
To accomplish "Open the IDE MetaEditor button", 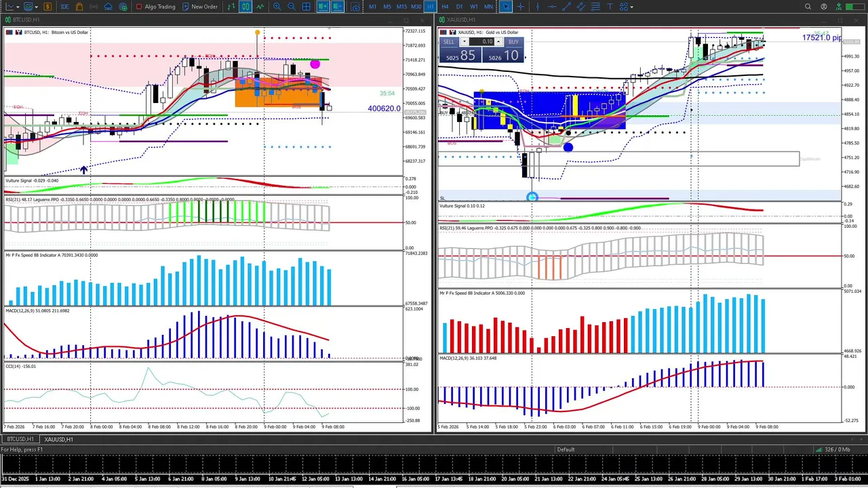I will 64,7.
